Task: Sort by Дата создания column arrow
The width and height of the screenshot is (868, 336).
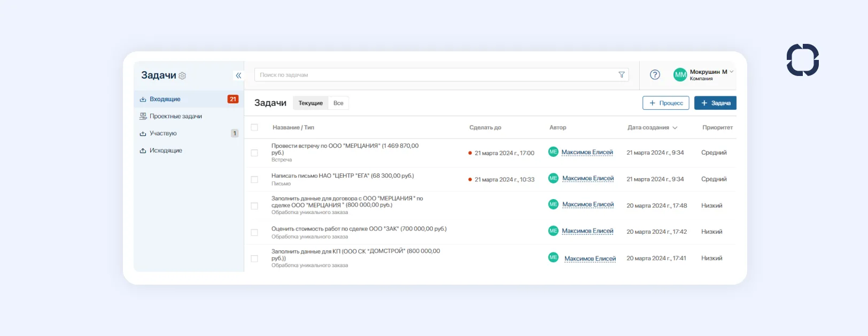Action: point(675,128)
